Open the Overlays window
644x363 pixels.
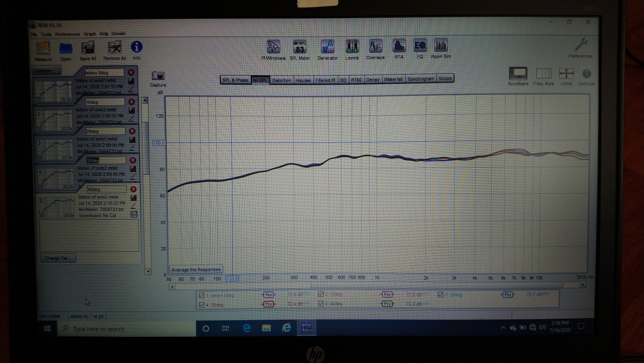375,49
